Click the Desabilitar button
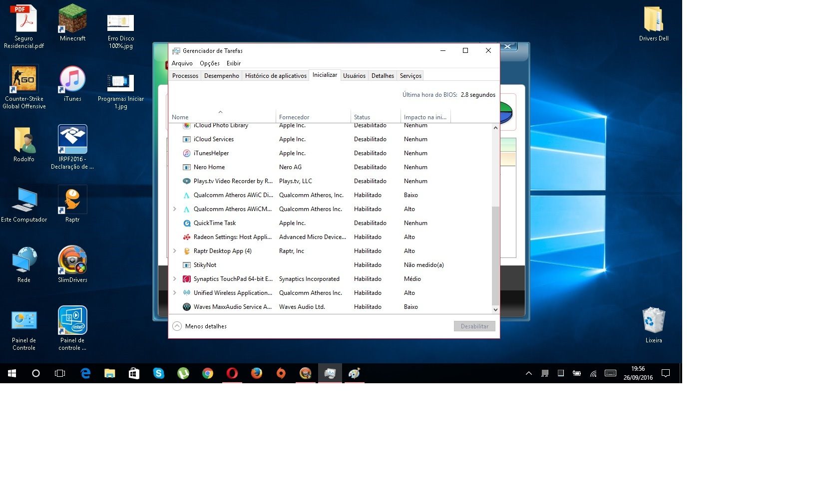This screenshot has height=504, width=824. tap(474, 326)
